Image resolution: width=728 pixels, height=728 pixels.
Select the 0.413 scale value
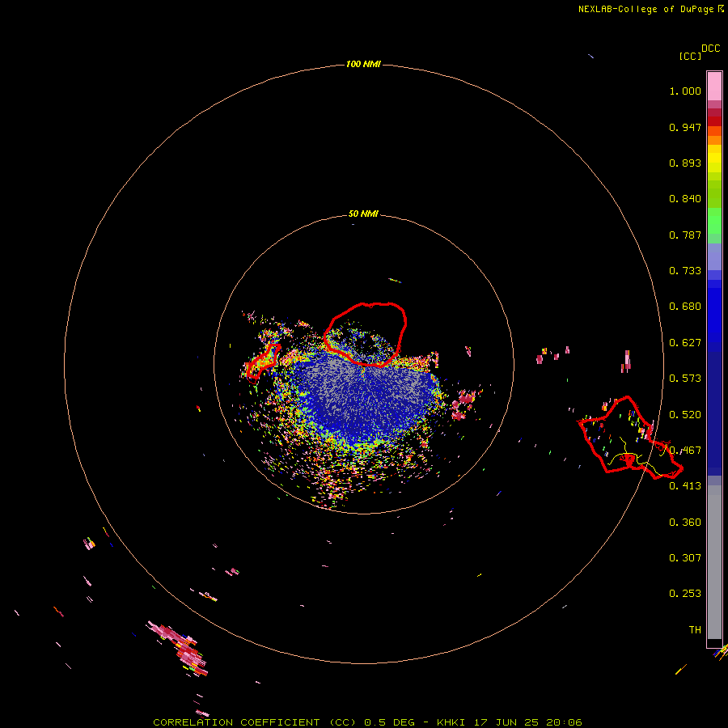685,486
